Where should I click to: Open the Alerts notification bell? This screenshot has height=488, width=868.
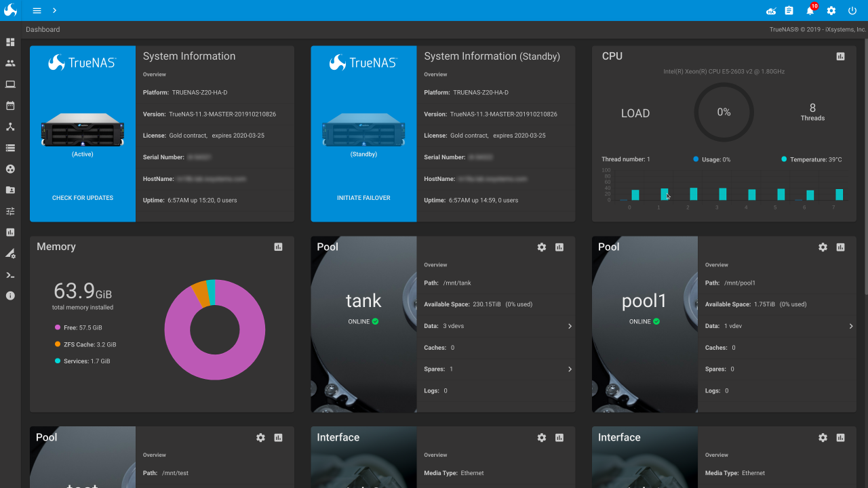click(809, 10)
